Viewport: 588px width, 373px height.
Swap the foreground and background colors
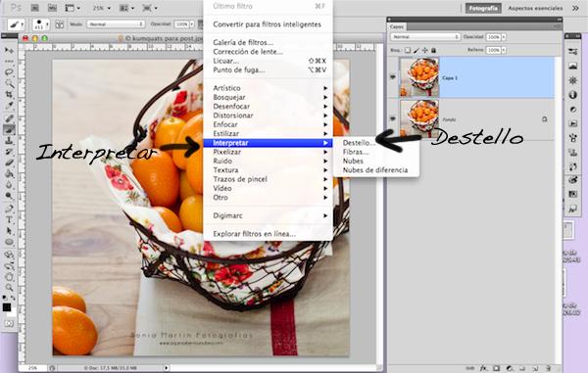pyautogui.click(x=13, y=298)
